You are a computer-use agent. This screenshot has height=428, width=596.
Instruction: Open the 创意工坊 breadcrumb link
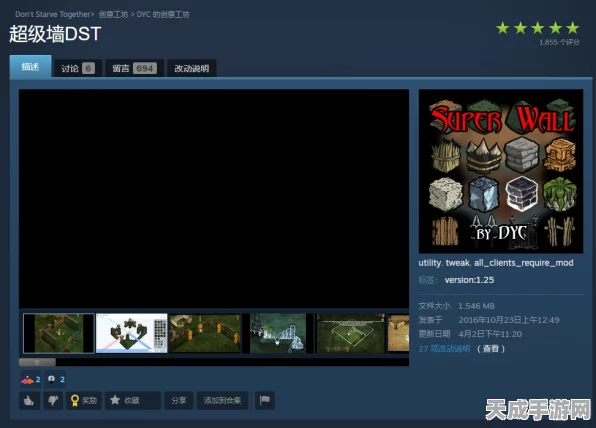click(x=114, y=14)
